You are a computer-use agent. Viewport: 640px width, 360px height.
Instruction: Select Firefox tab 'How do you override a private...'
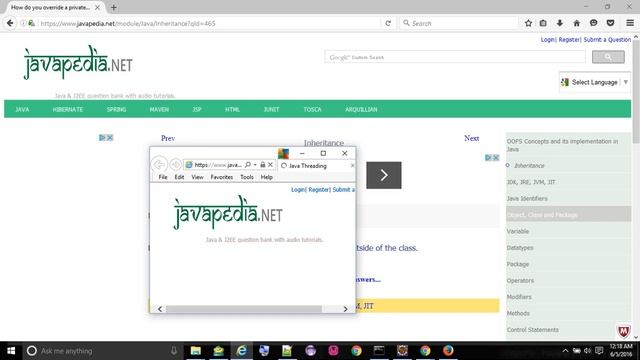click(x=55, y=7)
